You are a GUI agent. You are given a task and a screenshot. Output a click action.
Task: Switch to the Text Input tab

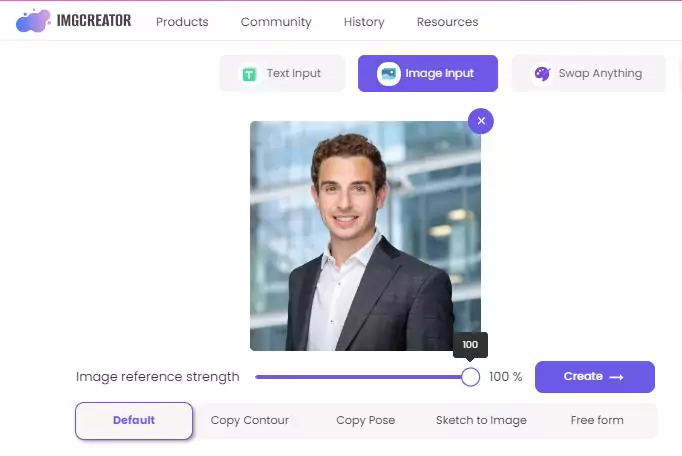point(282,74)
